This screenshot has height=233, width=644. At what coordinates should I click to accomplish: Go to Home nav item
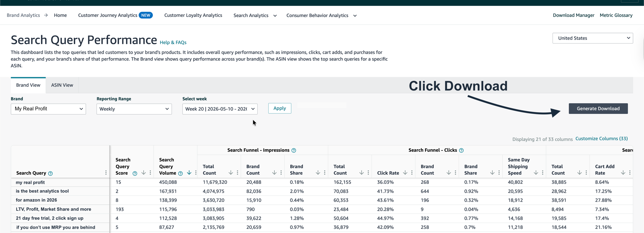[60, 15]
